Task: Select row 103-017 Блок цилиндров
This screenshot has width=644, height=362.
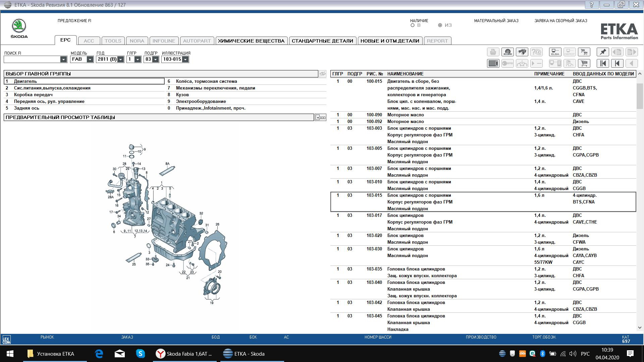Action: point(405,215)
